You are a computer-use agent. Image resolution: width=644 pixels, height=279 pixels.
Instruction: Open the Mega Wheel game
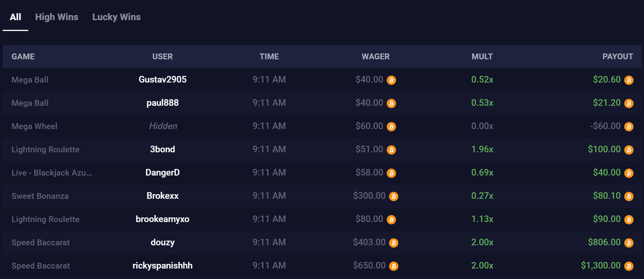point(34,126)
